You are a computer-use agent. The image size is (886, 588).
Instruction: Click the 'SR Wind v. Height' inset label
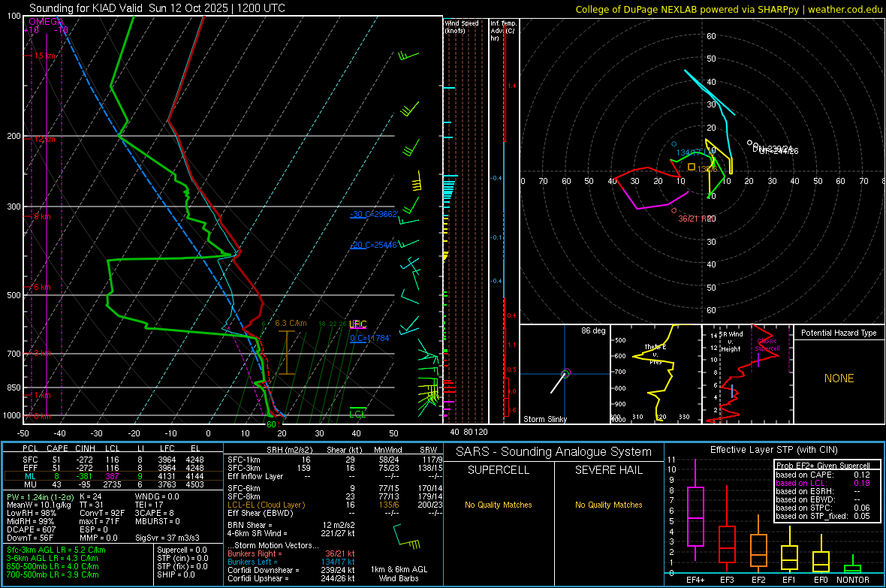click(731, 342)
